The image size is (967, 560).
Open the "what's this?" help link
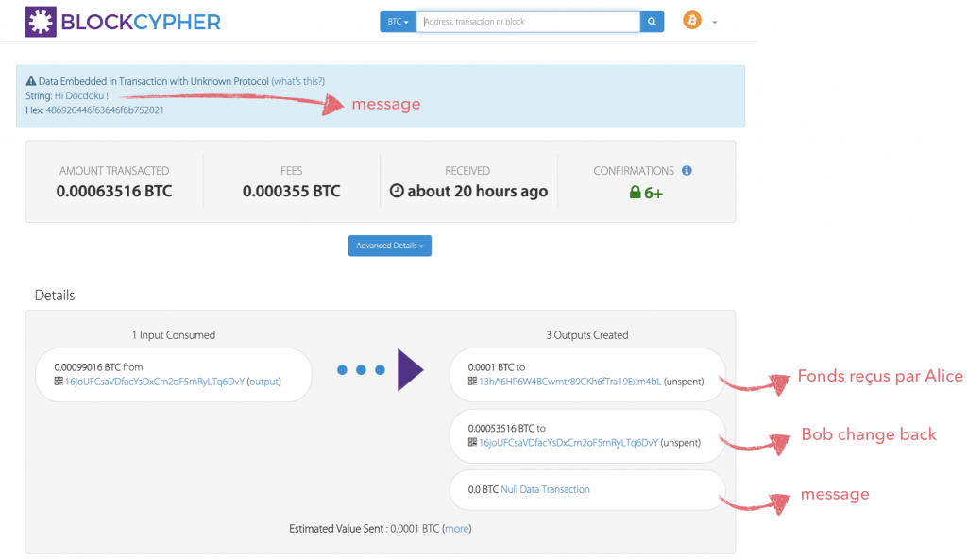pos(297,82)
